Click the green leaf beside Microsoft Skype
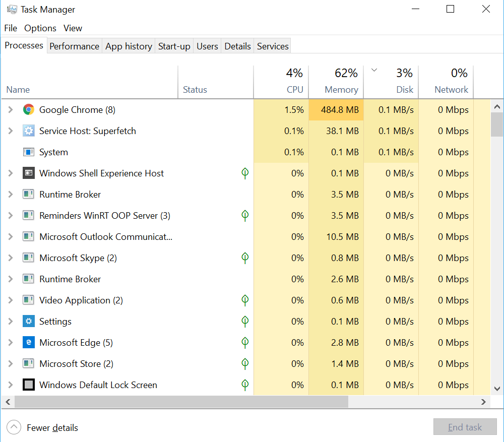Image resolution: width=504 pixels, height=442 pixels. click(245, 258)
